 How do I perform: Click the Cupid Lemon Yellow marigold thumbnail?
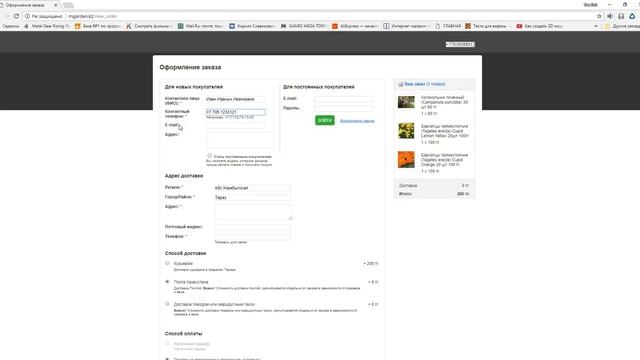click(x=406, y=131)
